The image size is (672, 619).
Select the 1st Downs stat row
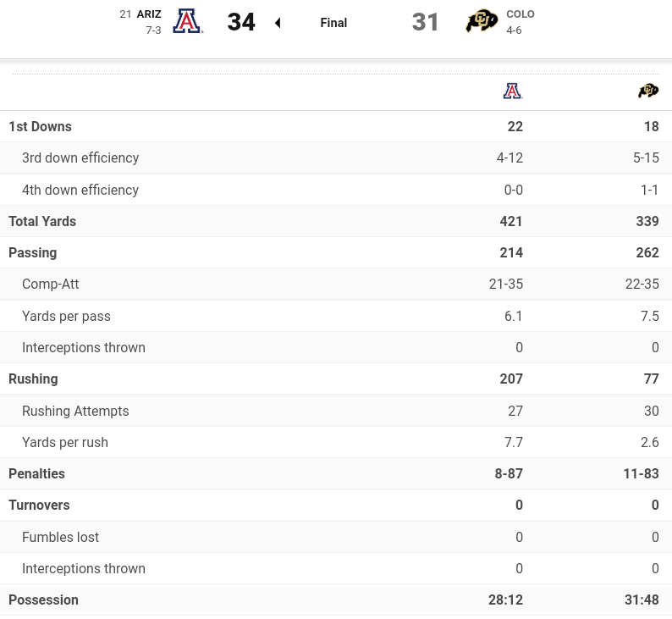pyautogui.click(x=40, y=126)
